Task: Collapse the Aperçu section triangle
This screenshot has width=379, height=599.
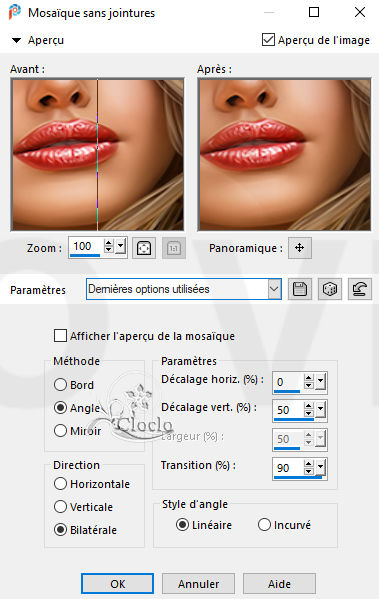Action: point(16,40)
